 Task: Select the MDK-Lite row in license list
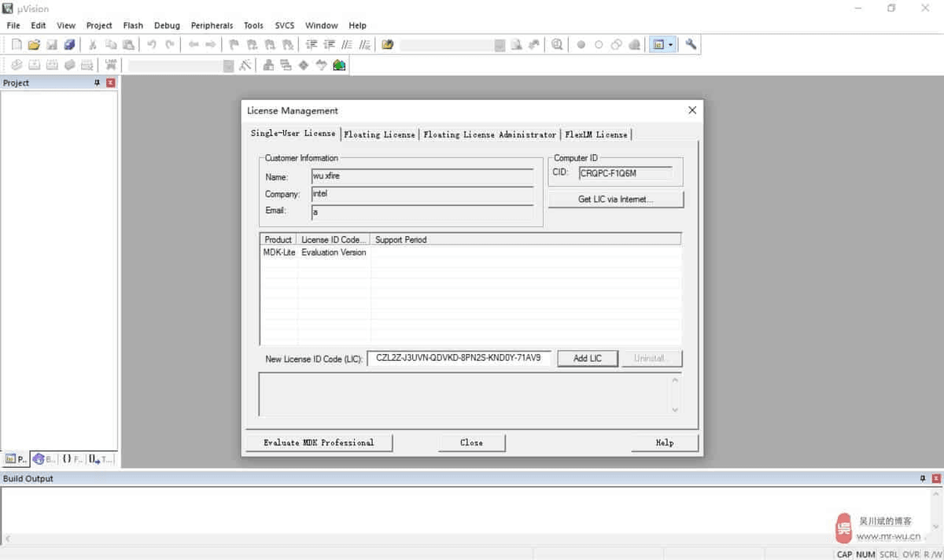click(x=315, y=252)
